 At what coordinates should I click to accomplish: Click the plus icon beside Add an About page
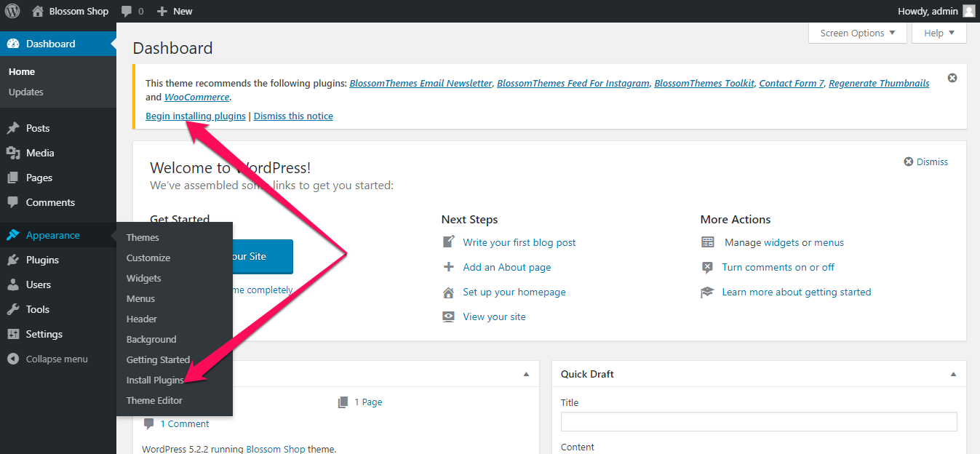(449, 267)
